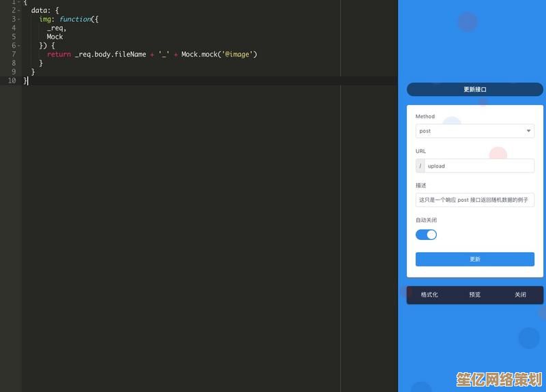Click the '@image' string in code
The height and width of the screenshot is (392, 546).
click(x=236, y=55)
